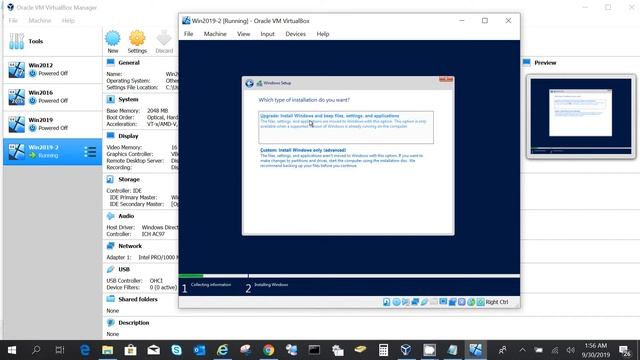Open Machine menu in VirtualBox Manager
Screen dimensions: 640x360
point(40,20)
